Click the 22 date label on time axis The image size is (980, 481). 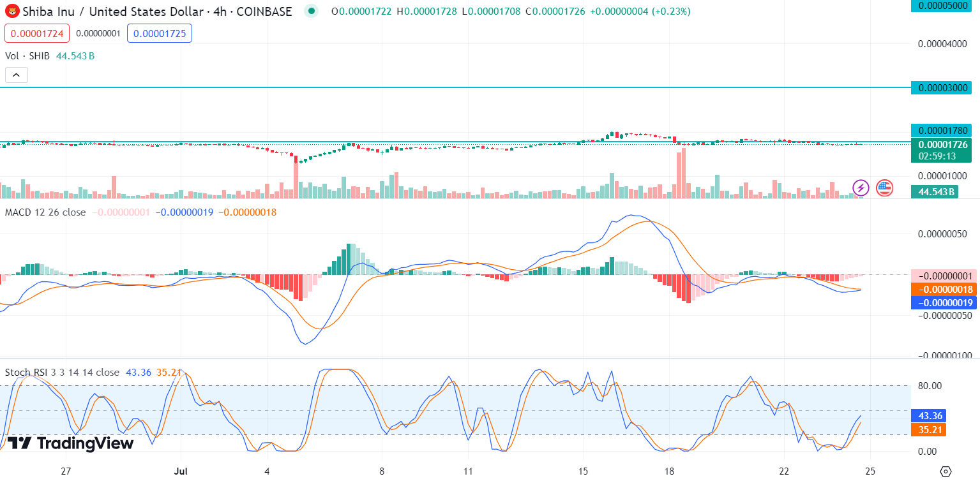click(783, 471)
